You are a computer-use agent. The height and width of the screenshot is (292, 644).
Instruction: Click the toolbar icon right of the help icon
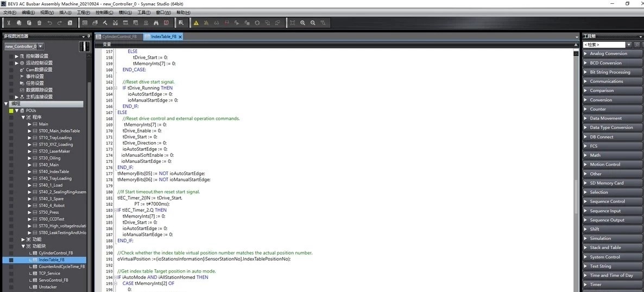tap(85, 23)
